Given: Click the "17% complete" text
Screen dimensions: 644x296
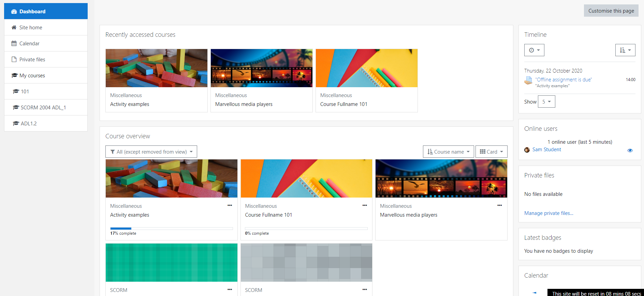Looking at the screenshot, I should point(123,233).
